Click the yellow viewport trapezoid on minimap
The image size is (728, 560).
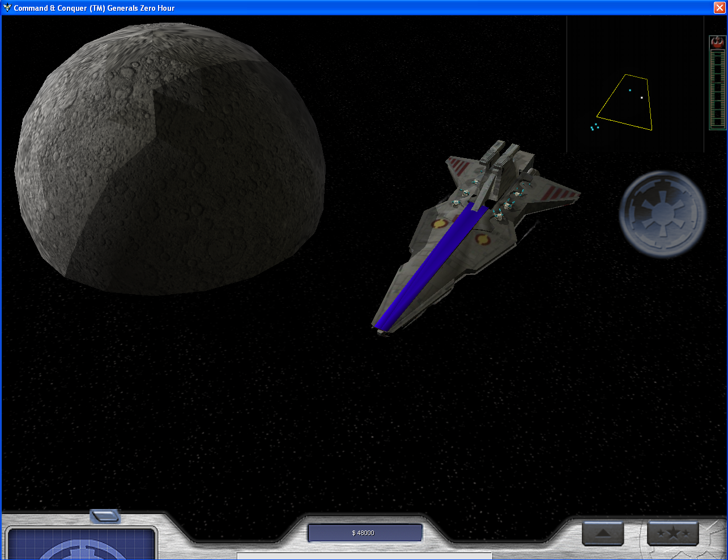point(625,103)
